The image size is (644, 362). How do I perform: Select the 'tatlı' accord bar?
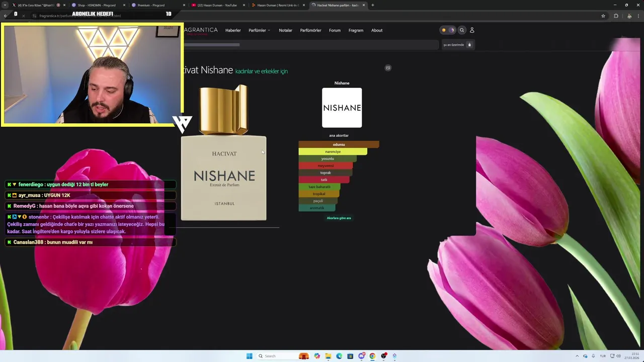(324, 179)
